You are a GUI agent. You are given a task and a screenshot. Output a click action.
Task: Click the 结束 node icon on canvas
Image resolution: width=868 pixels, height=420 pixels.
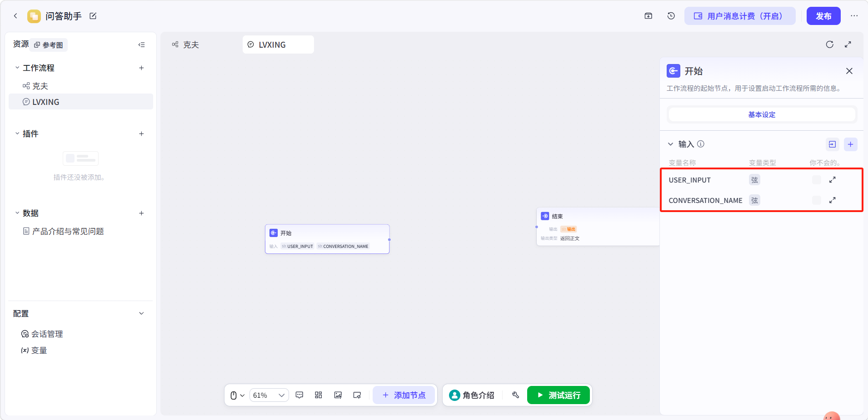[545, 216]
